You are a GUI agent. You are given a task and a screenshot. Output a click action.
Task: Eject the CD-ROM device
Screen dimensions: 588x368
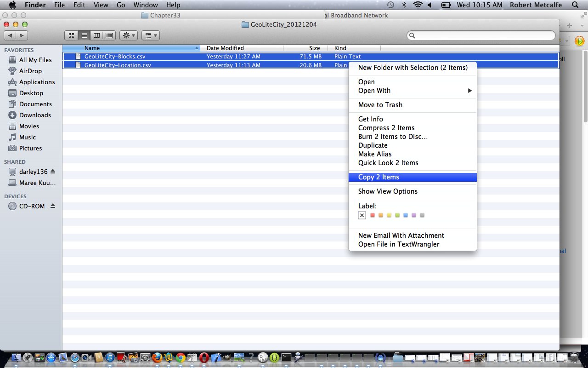pyautogui.click(x=53, y=206)
